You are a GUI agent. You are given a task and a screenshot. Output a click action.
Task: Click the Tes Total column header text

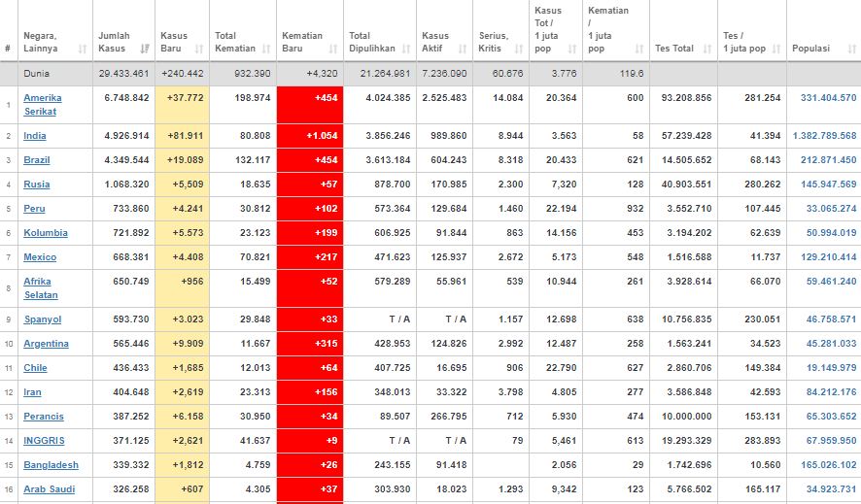[674, 49]
